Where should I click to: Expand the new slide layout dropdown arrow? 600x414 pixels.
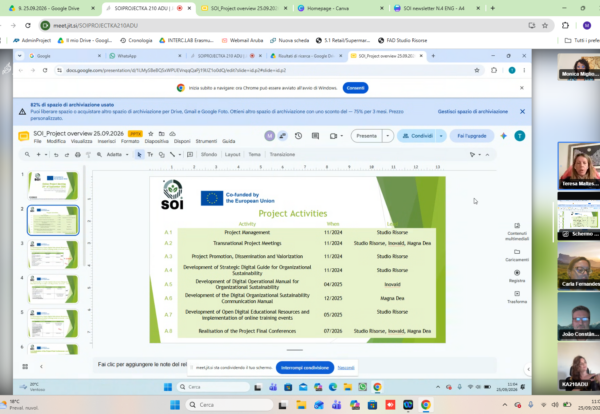pos(46,155)
